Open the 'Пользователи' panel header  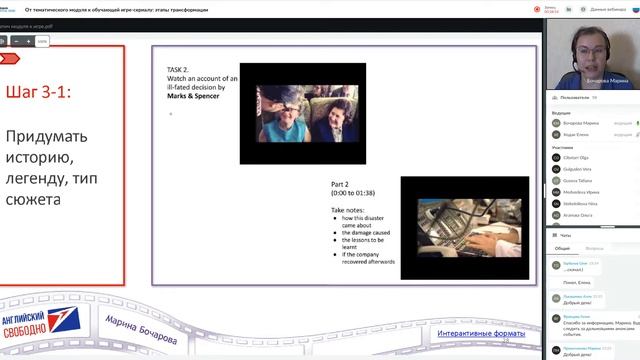(x=575, y=98)
